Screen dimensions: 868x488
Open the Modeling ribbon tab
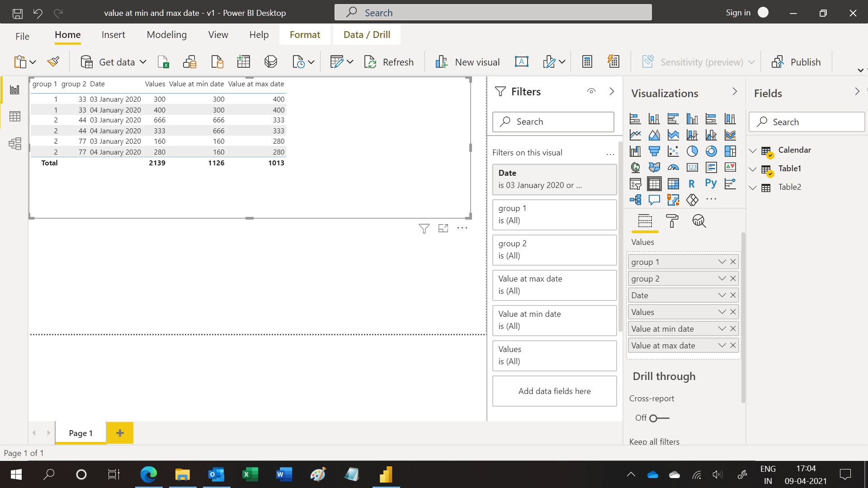click(x=167, y=35)
